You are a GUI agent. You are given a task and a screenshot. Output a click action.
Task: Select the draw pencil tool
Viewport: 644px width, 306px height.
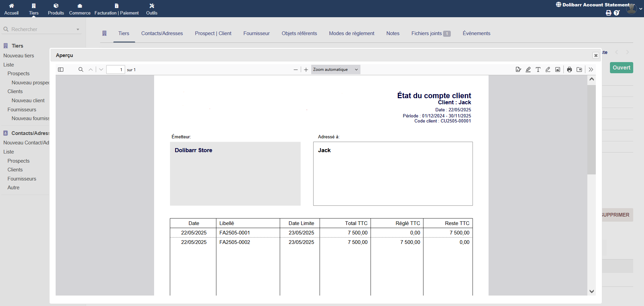click(548, 69)
